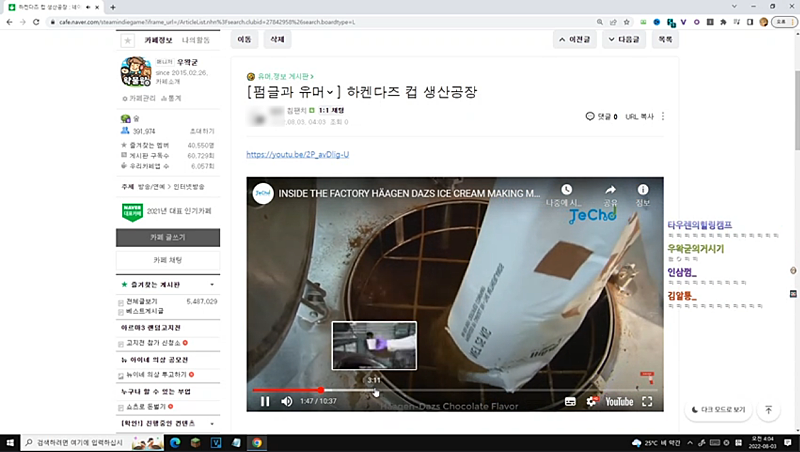Image resolution: width=800 pixels, height=452 pixels.
Task: Bookmark this page with star icon
Action: point(627,22)
